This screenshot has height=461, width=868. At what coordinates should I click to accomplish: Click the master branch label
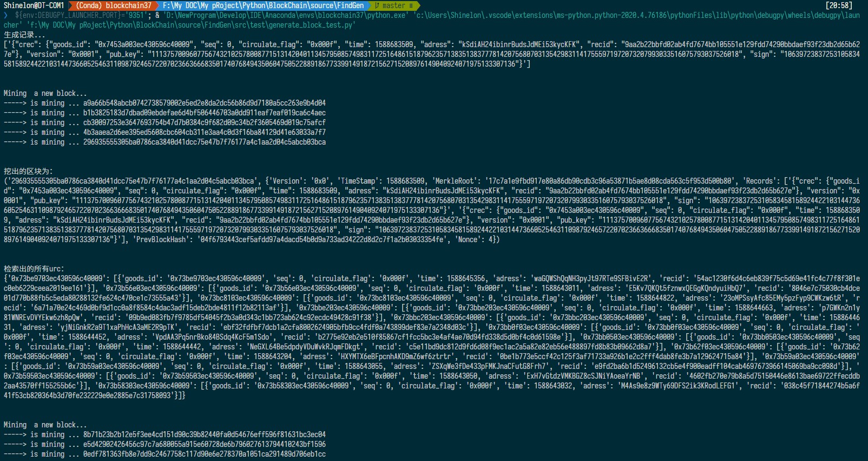point(394,5)
